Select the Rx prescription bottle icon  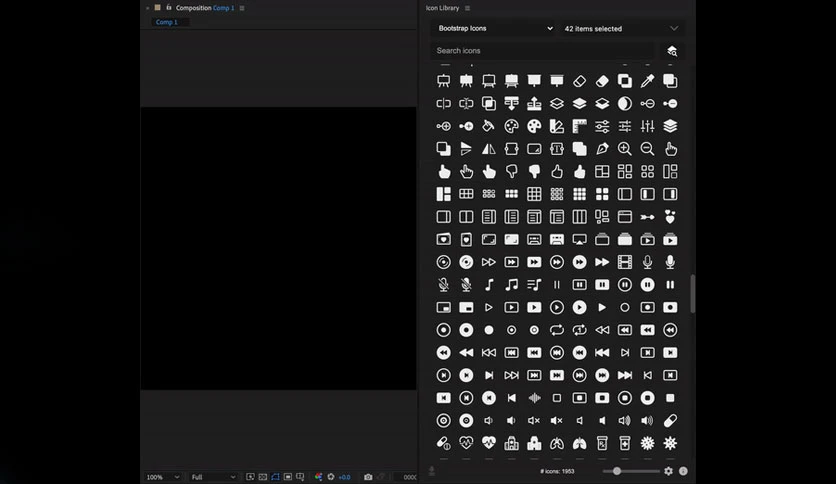602,443
